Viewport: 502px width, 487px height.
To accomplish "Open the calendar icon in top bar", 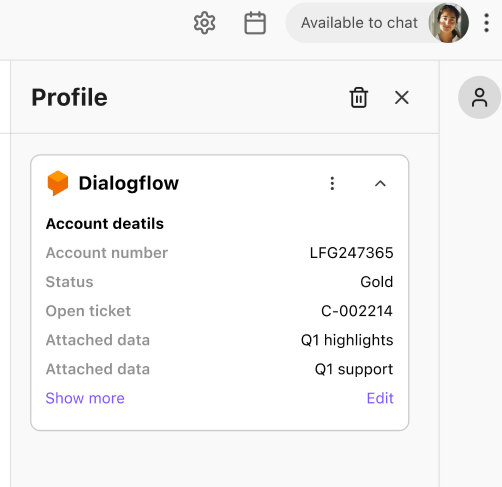I will click(x=255, y=23).
